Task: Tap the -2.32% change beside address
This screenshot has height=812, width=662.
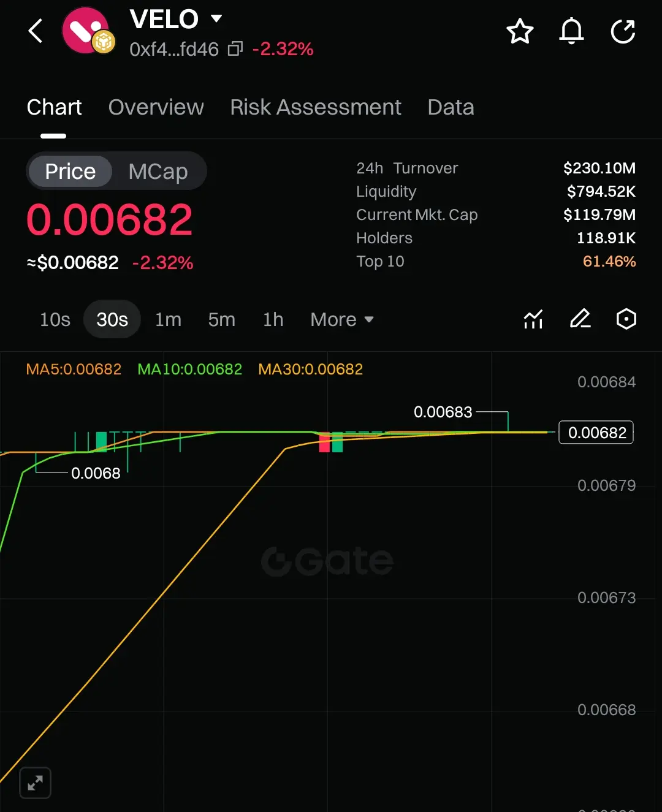Action: (283, 49)
